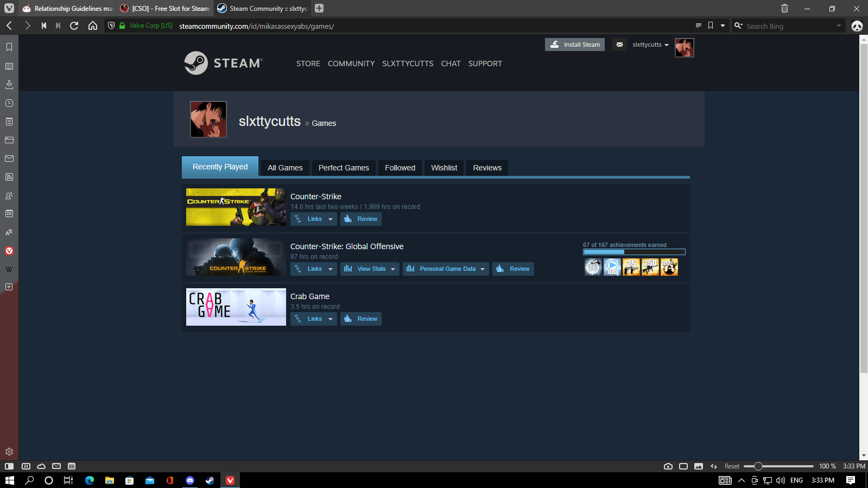Open the downloads panel in sidebar
Screen dimensions: 868x488
pos(9,85)
